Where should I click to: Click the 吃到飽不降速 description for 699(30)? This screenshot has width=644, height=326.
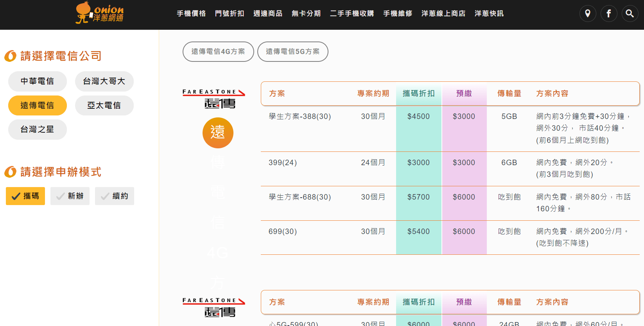coord(562,243)
